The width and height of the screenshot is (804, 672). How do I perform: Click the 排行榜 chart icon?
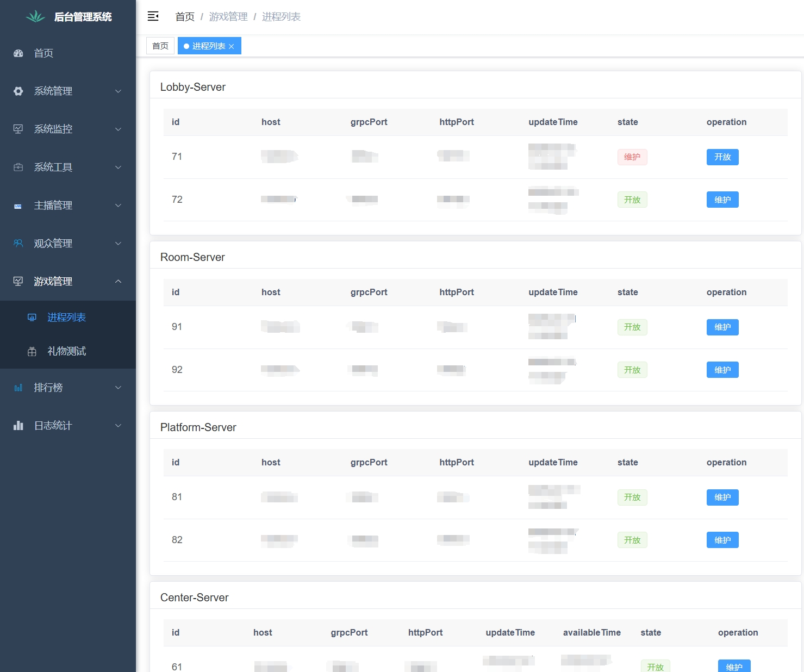point(18,388)
